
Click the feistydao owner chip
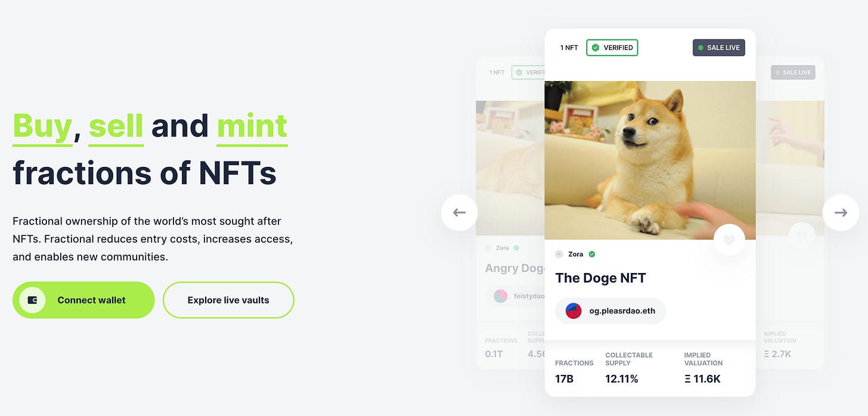click(516, 296)
